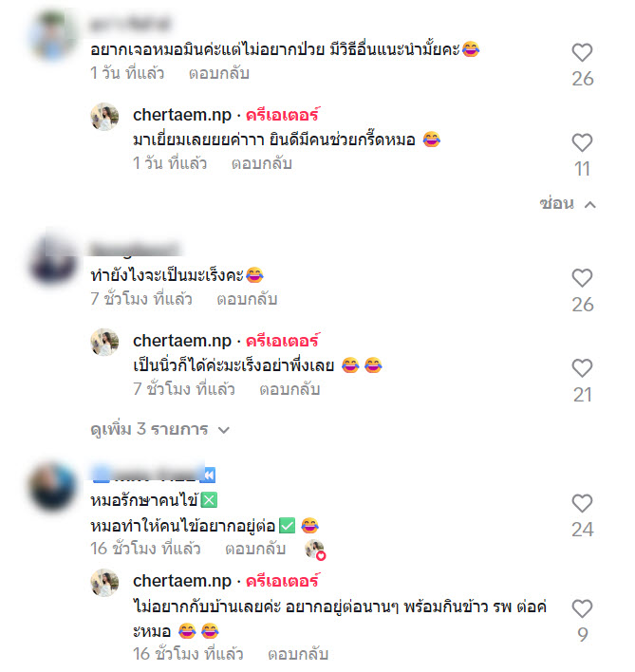
Task: Reply to creator's เป็นนิ่วก็ได้ค่ะ comment
Action: click(x=289, y=389)
